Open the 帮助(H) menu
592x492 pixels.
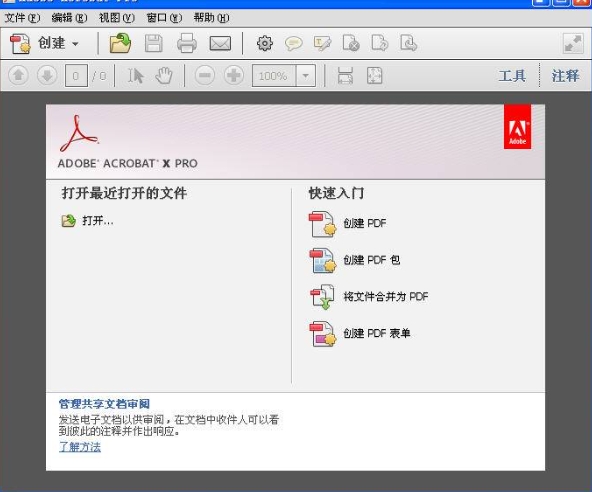tap(211, 18)
